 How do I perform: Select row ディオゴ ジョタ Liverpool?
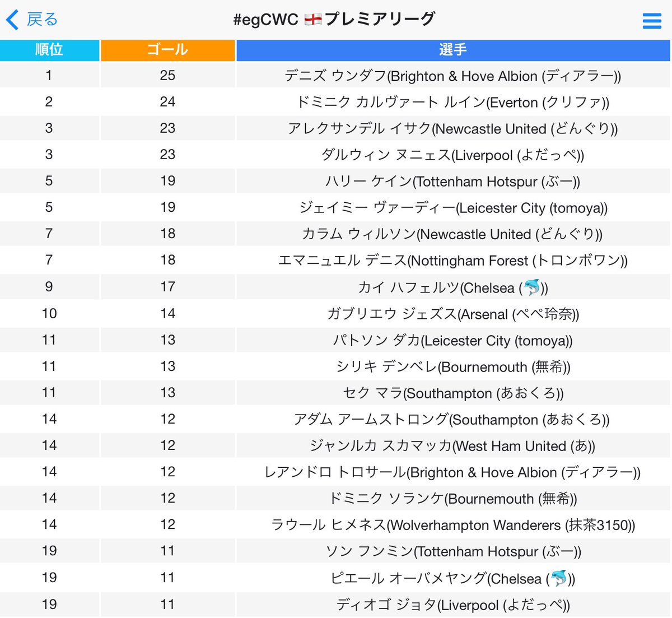click(x=336, y=604)
